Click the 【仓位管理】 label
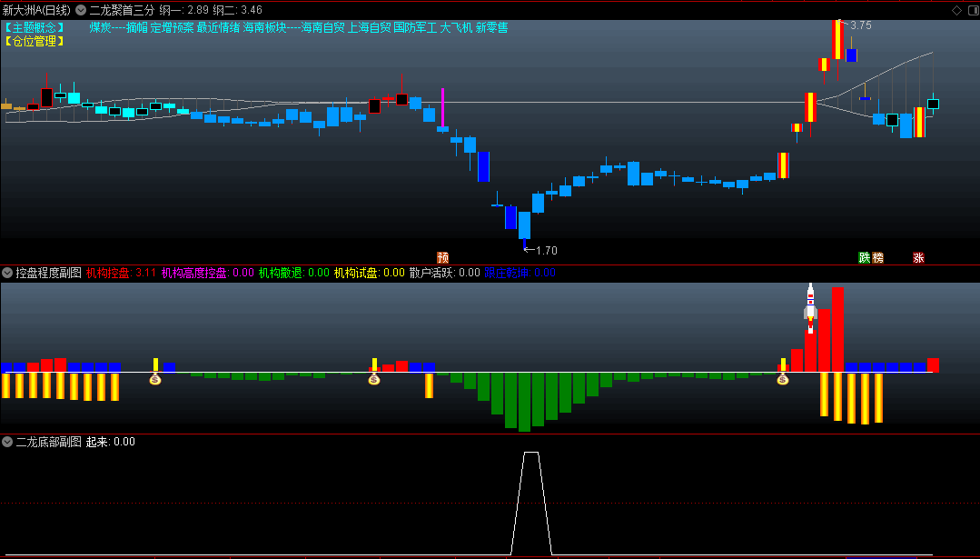Viewport: 980px width, 559px height. tap(35, 41)
